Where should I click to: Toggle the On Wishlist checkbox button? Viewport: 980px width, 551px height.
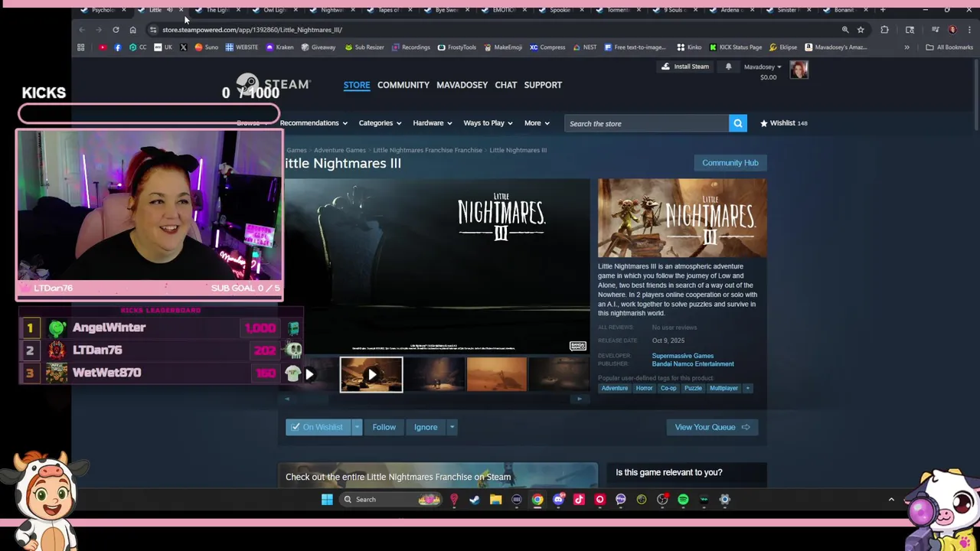[318, 427]
